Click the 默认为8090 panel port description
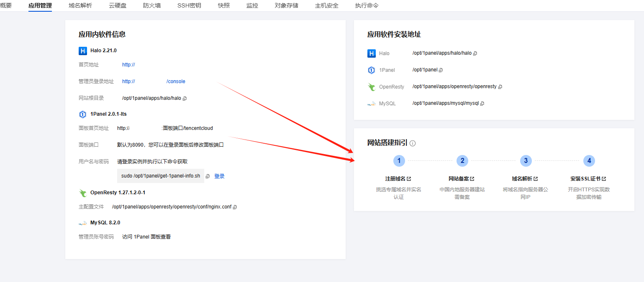644x282 pixels. [x=170, y=145]
